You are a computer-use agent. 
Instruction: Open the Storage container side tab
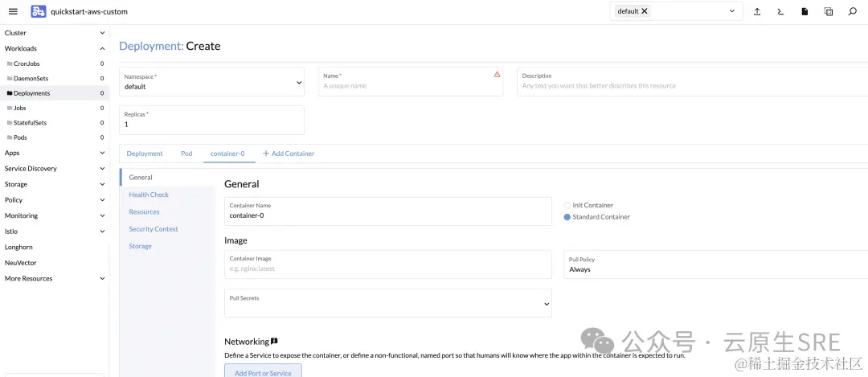[167, 246]
